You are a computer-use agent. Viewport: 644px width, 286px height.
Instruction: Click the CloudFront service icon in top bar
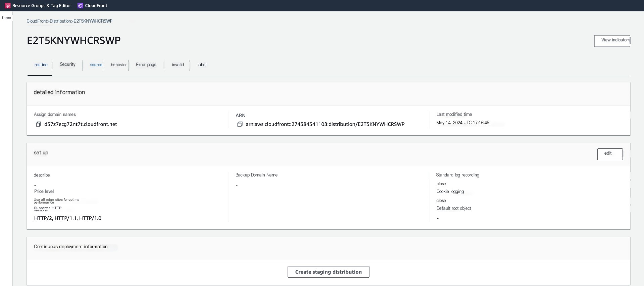(80, 6)
